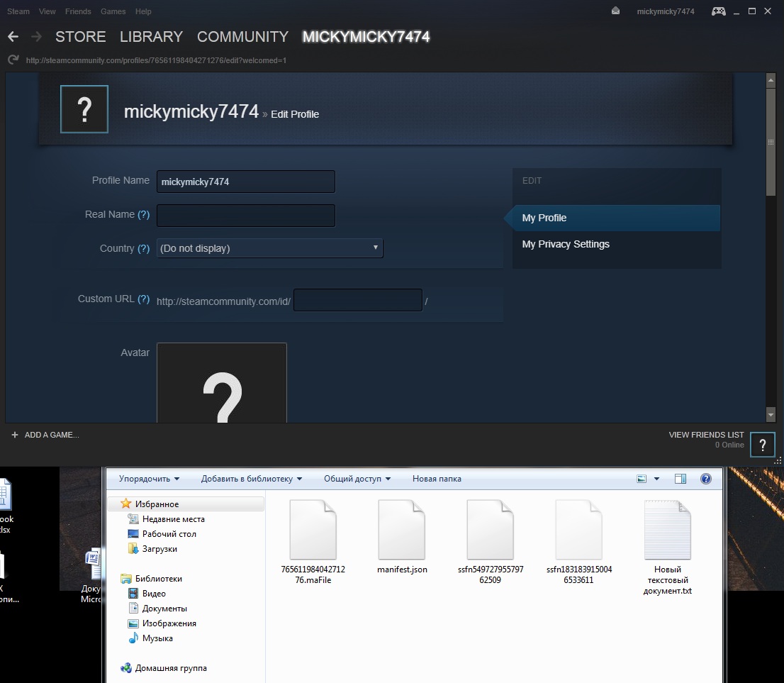Open the Explorer help icon
The image size is (784, 683).
pos(705,479)
